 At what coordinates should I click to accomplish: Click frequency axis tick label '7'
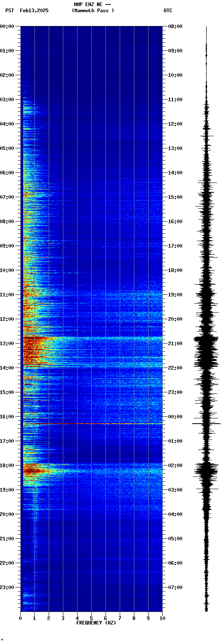tap(120, 618)
